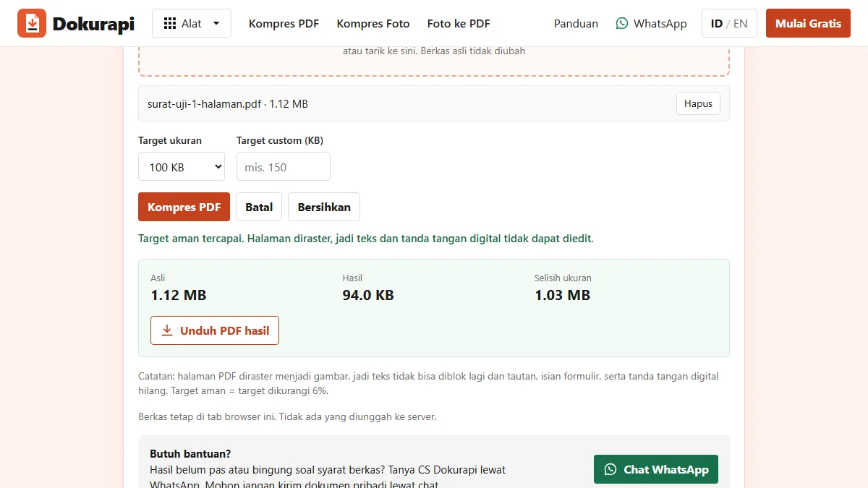
Task: Open the Kompres PDF nav link
Action: (x=284, y=24)
